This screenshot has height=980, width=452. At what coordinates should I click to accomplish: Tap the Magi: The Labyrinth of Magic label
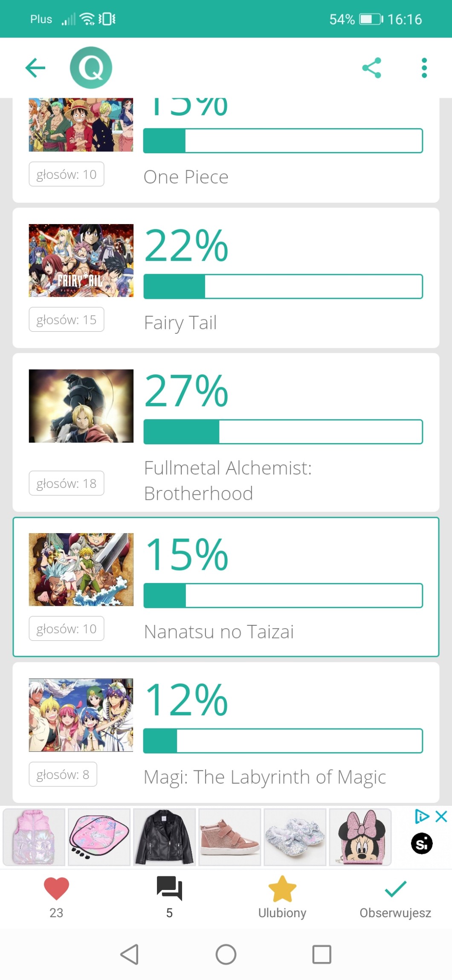tap(265, 777)
